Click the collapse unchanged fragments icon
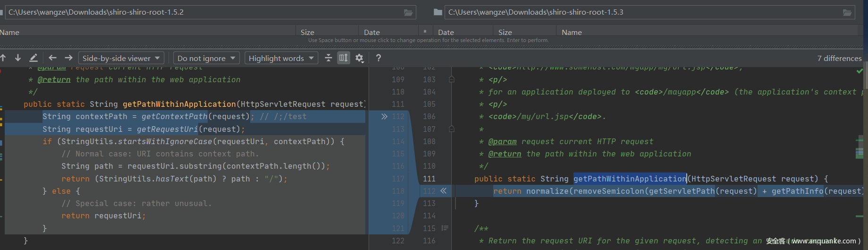The height and width of the screenshot is (250, 868). click(329, 58)
